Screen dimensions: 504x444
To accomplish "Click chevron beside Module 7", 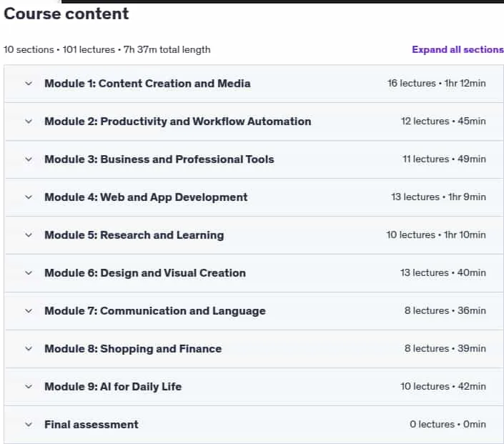I will pos(29,311).
